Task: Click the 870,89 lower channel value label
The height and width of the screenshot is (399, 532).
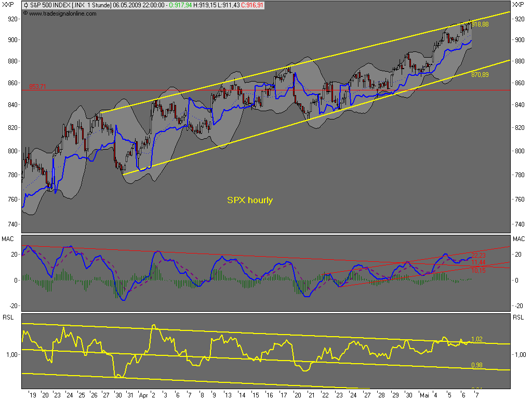Action: click(x=480, y=75)
